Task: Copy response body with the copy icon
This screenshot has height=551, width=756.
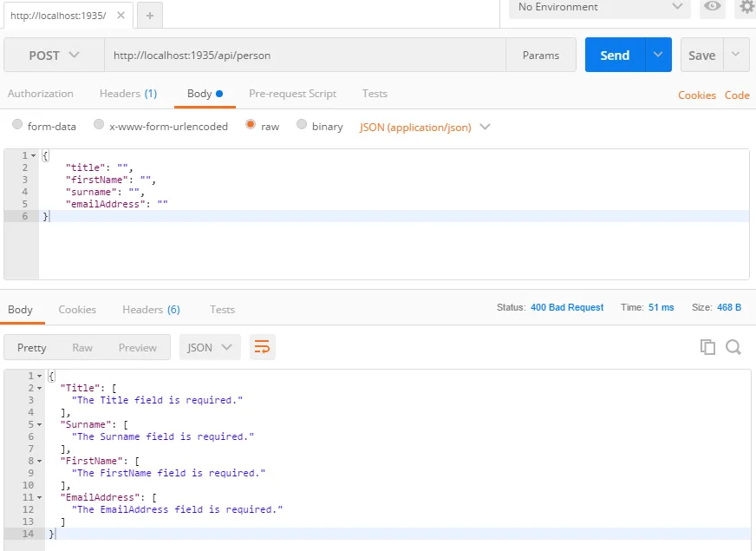Action: click(x=707, y=347)
